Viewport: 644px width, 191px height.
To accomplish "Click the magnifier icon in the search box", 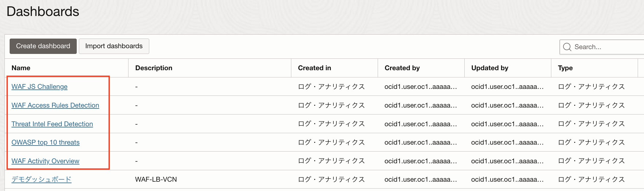I will [567, 47].
